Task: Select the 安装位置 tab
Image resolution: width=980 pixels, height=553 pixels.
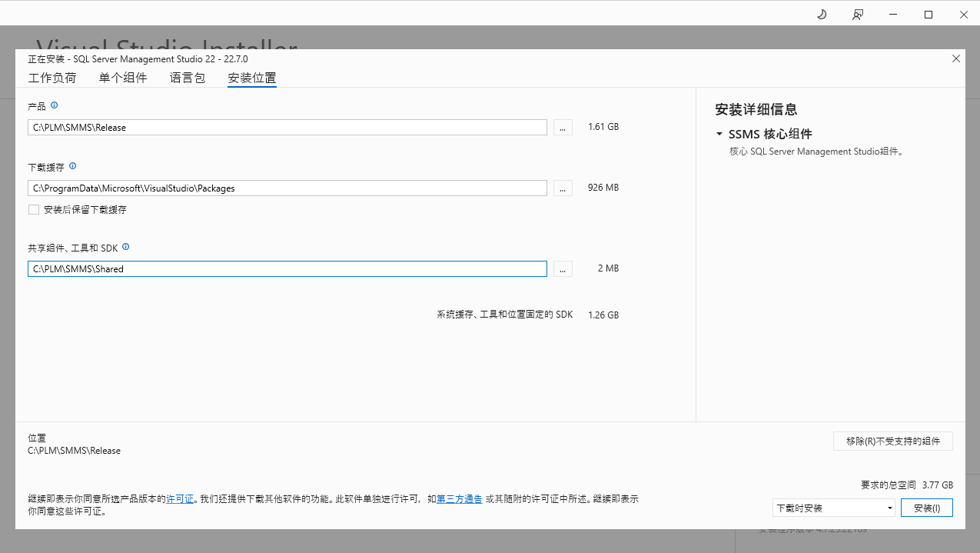Action: click(252, 78)
